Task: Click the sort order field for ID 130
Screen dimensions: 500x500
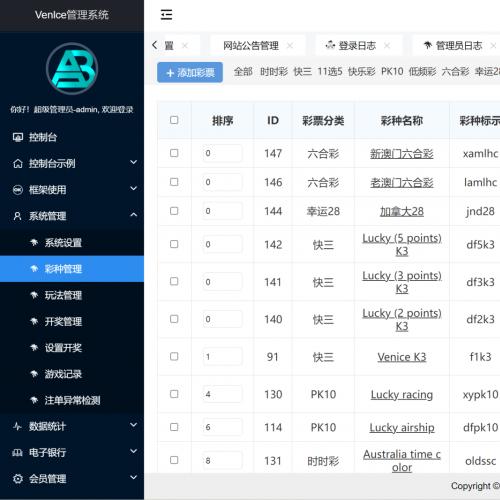Action: (x=222, y=394)
